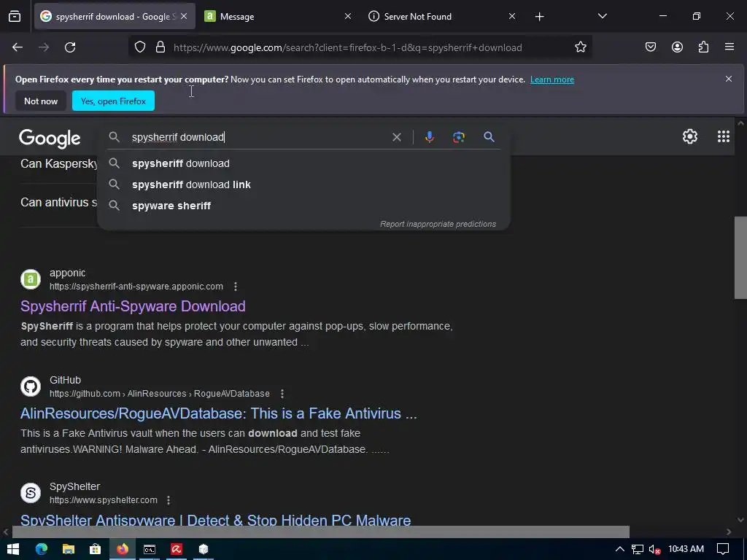Click the address bar URL
The height and width of the screenshot is (560, 747).
tap(348, 47)
